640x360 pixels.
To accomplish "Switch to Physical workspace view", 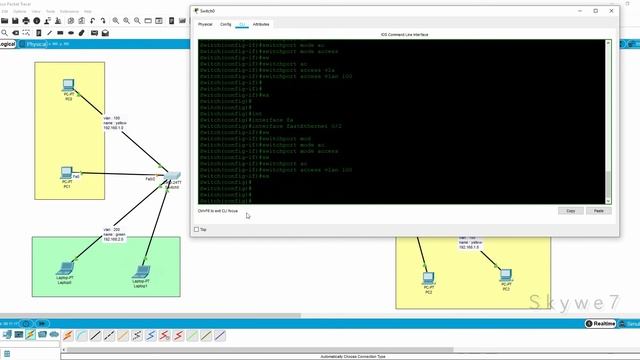I will 33,44.
